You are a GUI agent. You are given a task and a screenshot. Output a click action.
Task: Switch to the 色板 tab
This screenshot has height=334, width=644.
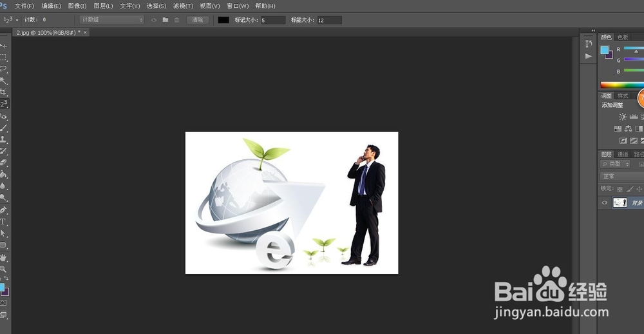(623, 37)
